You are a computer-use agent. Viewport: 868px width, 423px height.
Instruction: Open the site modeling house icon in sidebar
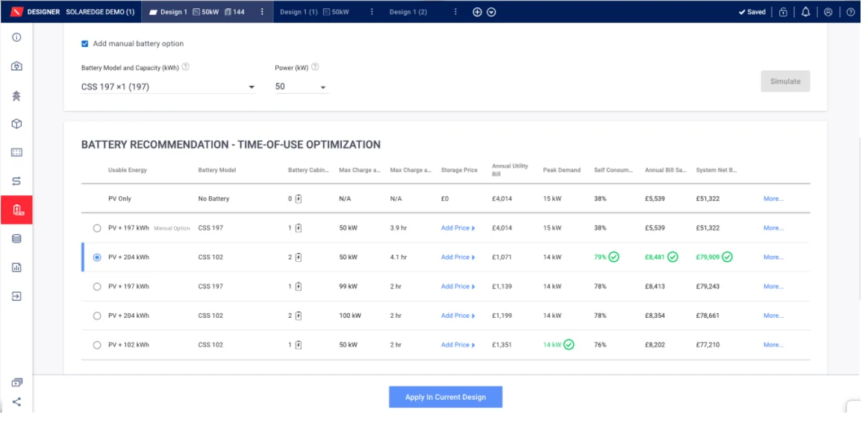tap(16, 66)
